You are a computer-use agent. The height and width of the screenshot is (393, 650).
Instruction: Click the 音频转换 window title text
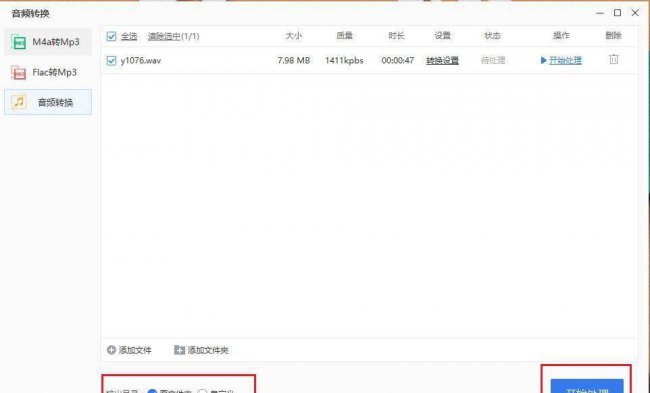[x=30, y=14]
